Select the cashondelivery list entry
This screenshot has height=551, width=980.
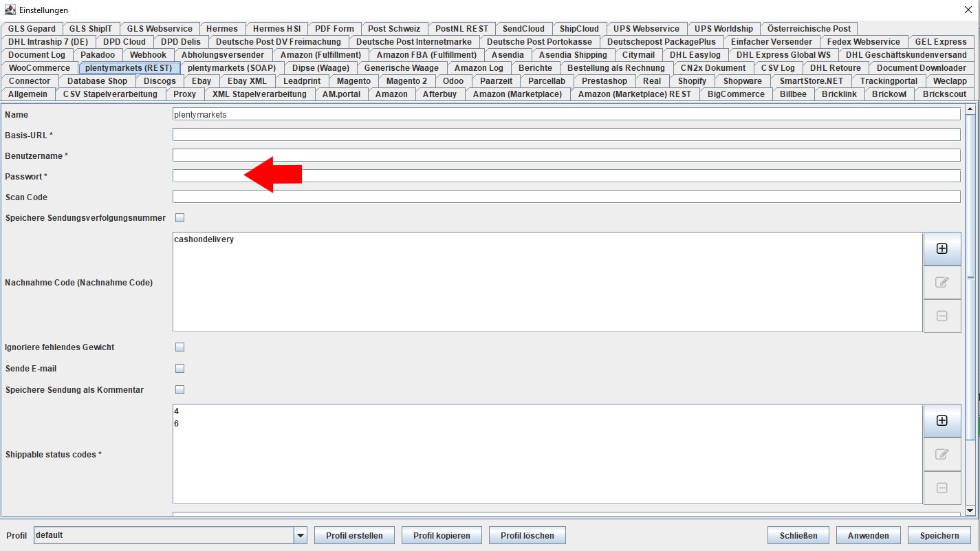point(204,239)
